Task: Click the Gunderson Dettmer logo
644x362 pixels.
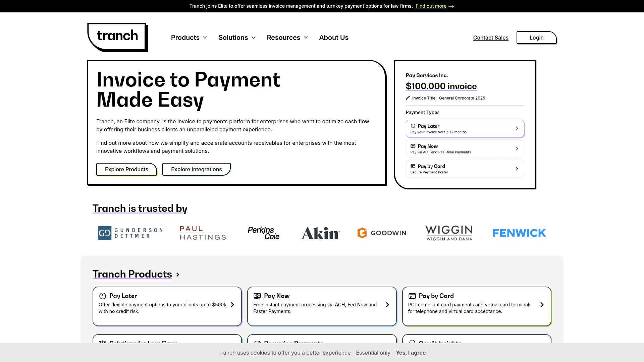Action: (x=130, y=233)
